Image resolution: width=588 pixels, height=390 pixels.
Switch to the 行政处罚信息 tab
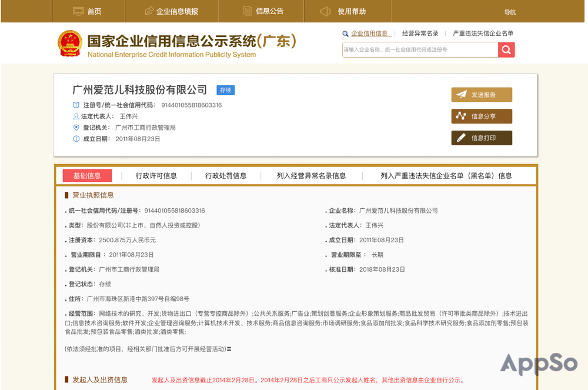(225, 175)
